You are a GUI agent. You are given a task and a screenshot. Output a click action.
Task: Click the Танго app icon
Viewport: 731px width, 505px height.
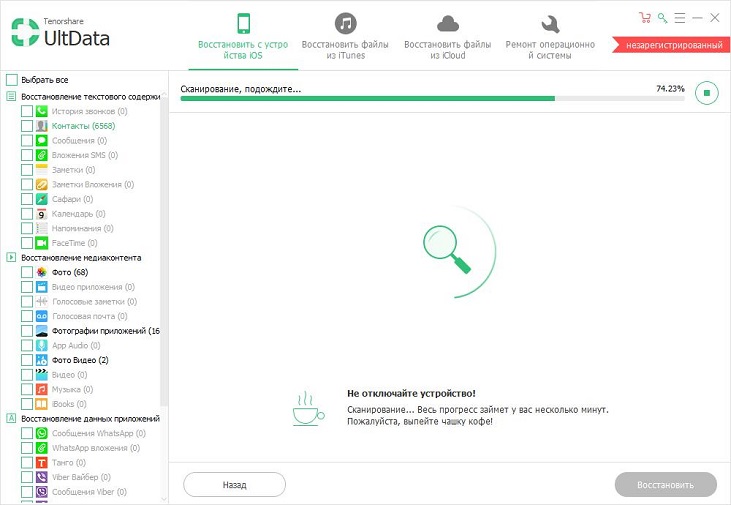pos(41,463)
